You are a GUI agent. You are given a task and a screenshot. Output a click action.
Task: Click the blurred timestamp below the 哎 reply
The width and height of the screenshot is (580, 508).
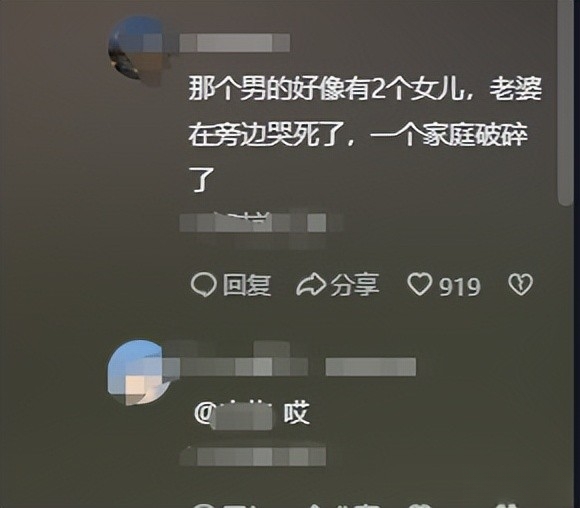click(253, 456)
